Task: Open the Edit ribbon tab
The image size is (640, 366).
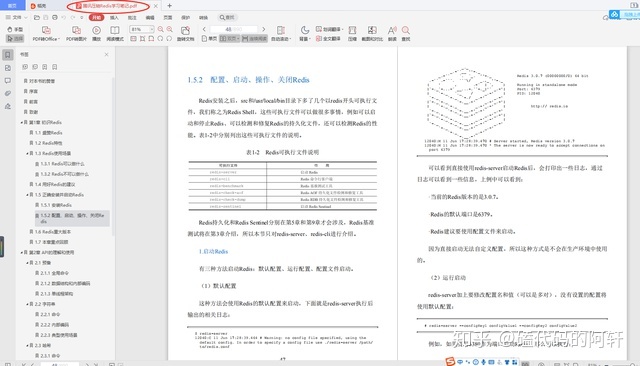Action: 150,18
